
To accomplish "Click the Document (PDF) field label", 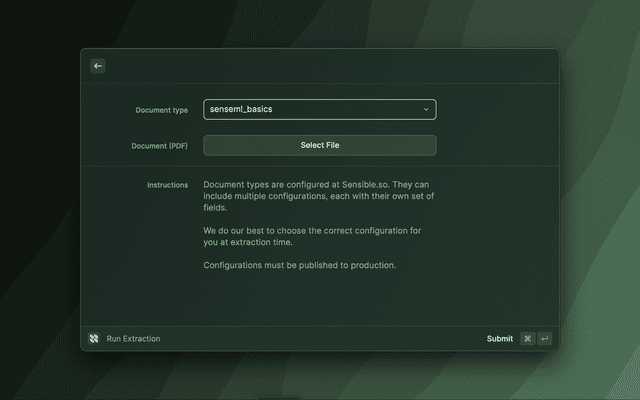I will tap(159, 146).
